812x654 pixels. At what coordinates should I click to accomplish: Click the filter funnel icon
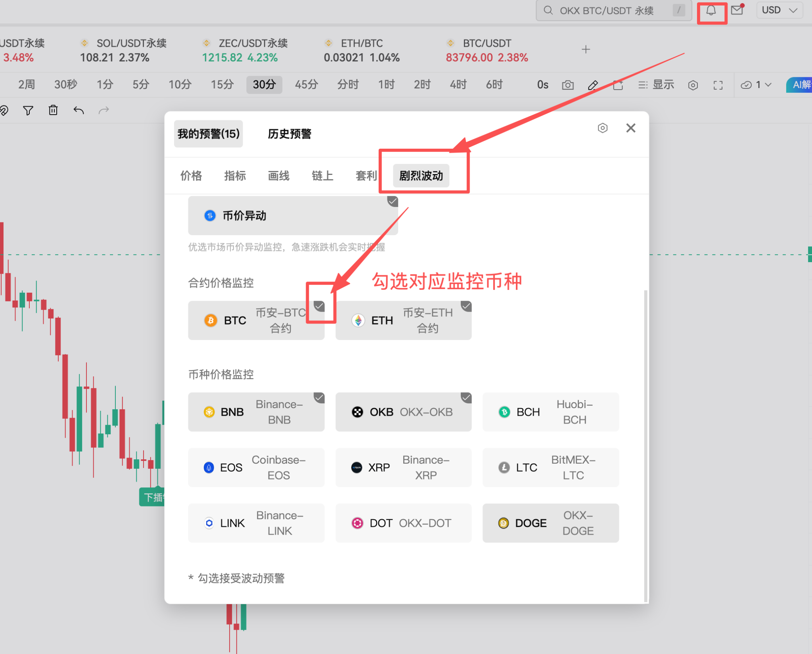[28, 110]
